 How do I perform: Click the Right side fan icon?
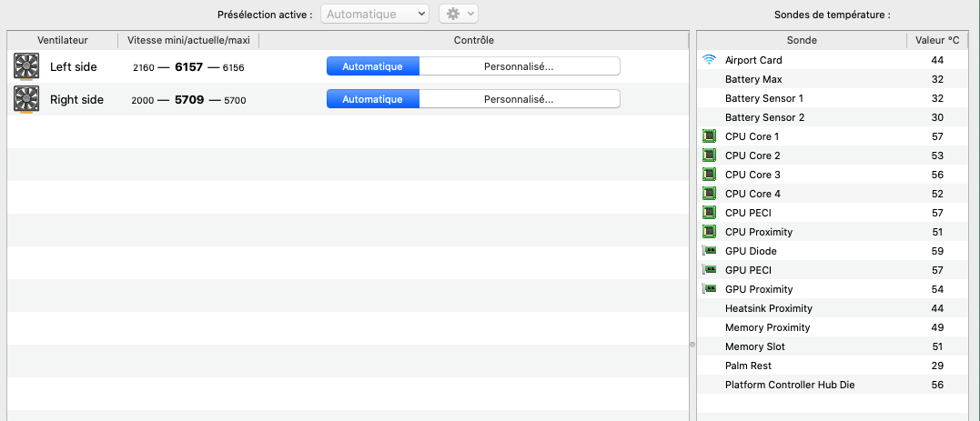pos(26,99)
